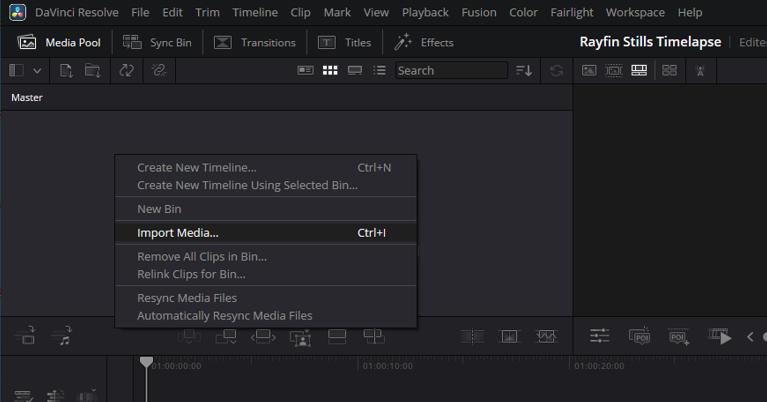Open the Fusion menu

[x=477, y=13]
